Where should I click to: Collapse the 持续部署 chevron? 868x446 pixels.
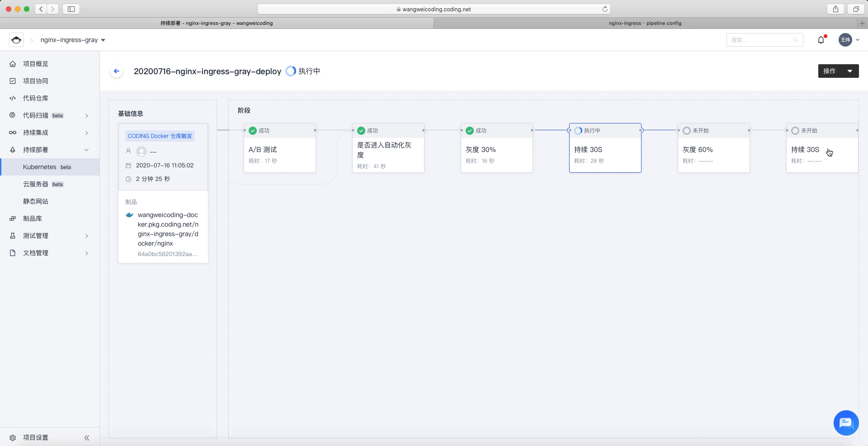click(87, 150)
